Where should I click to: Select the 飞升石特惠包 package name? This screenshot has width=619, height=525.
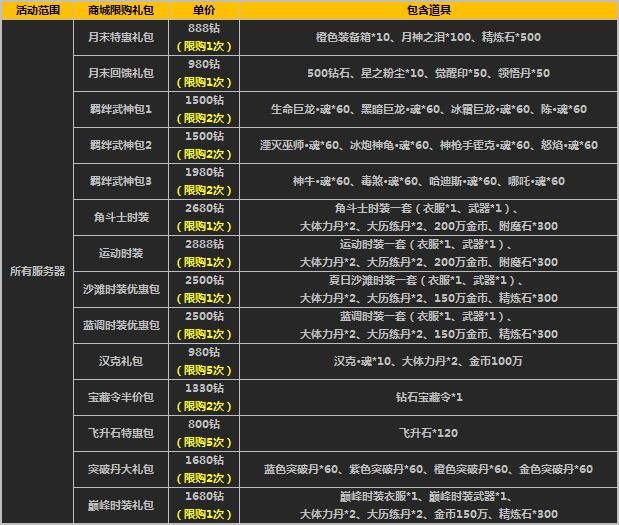pos(120,433)
